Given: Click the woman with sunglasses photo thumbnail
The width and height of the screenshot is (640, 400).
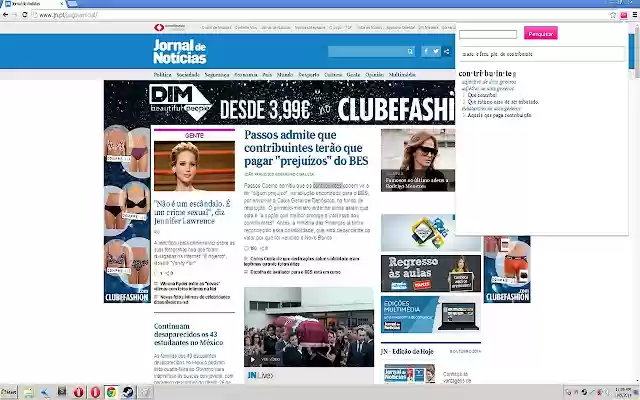Looking at the screenshot, I should pyautogui.click(x=418, y=160).
